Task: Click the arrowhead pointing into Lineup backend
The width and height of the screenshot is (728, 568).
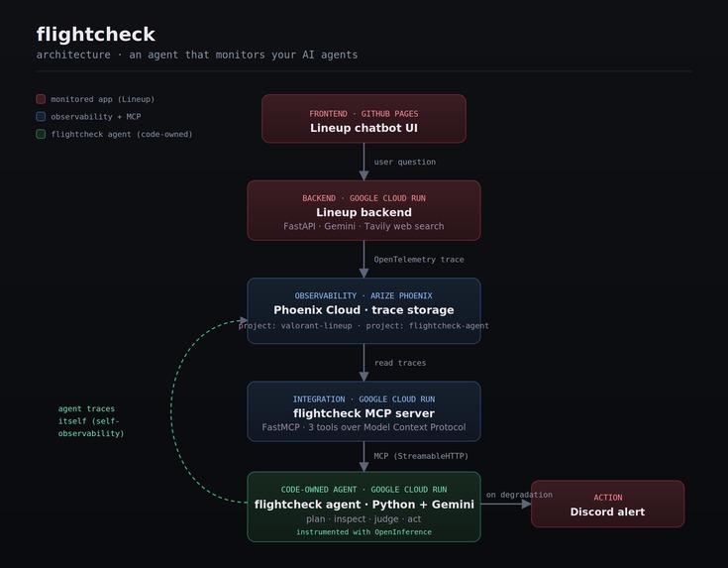Action: [x=364, y=175]
